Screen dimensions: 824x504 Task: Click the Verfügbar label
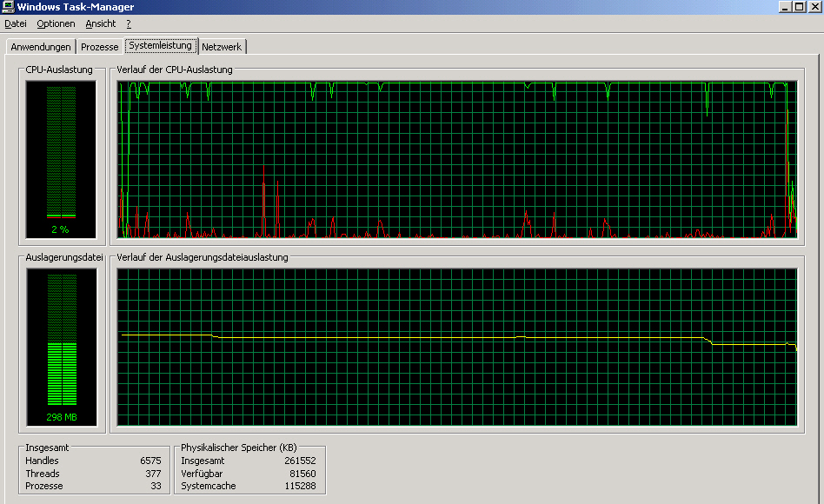tap(202, 474)
